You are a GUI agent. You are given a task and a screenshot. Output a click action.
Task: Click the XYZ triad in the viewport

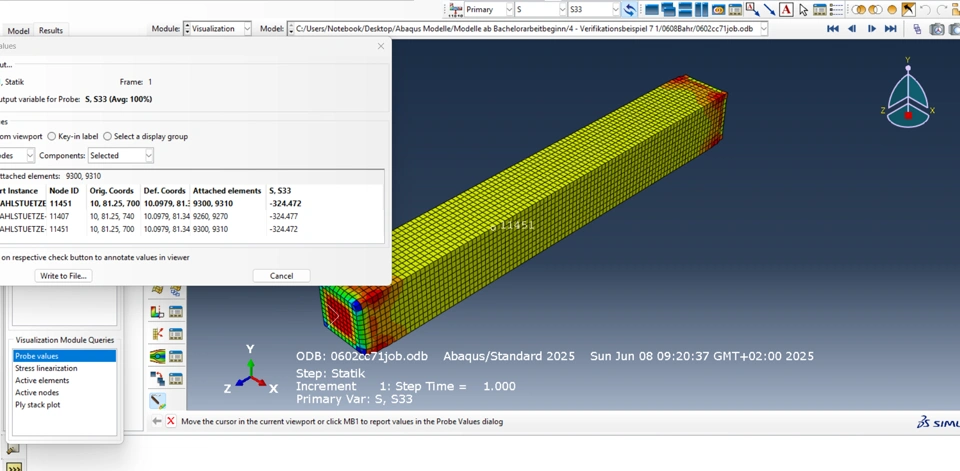click(x=250, y=371)
